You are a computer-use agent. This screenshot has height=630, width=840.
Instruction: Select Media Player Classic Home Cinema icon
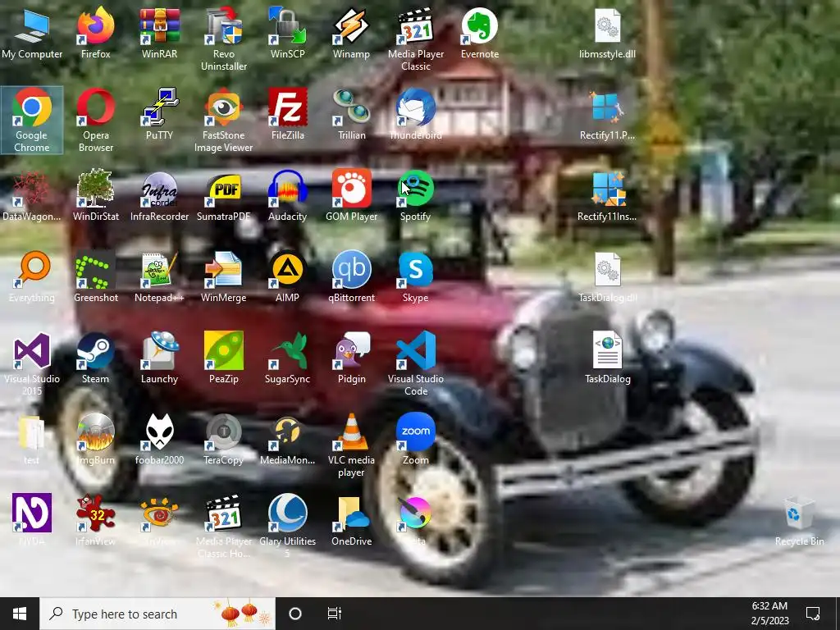click(x=223, y=514)
